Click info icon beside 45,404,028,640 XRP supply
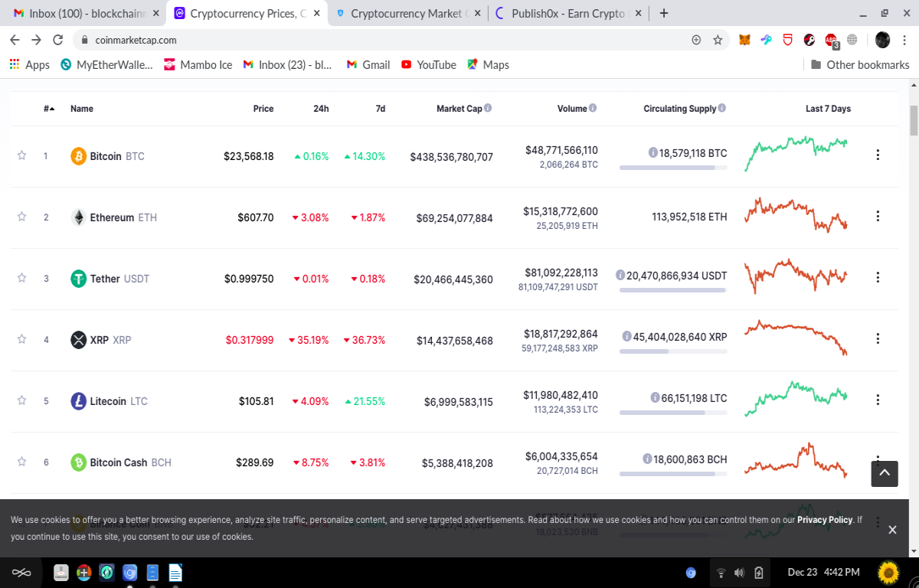Image resolution: width=919 pixels, height=588 pixels. tap(626, 336)
